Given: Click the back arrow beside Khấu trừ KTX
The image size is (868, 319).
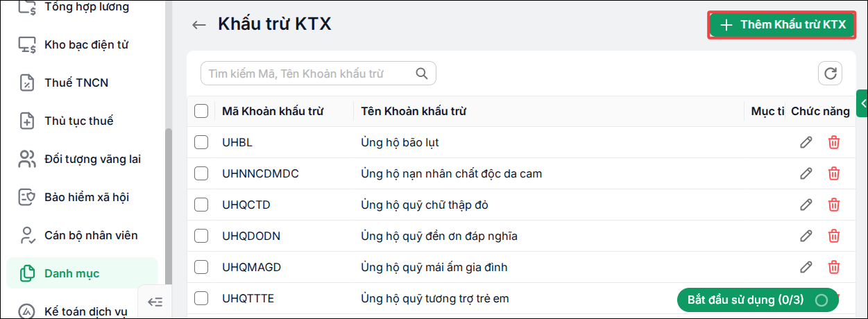Looking at the screenshot, I should 199,25.
